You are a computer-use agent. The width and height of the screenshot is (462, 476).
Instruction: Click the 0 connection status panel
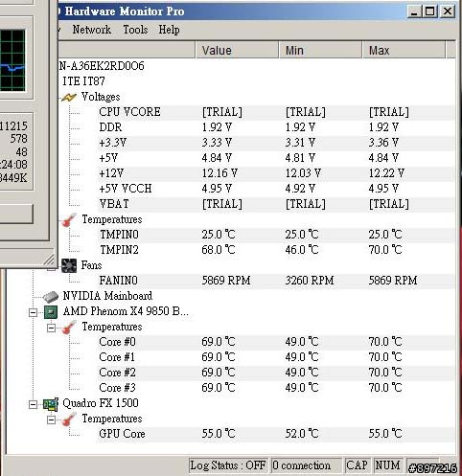[x=306, y=465]
